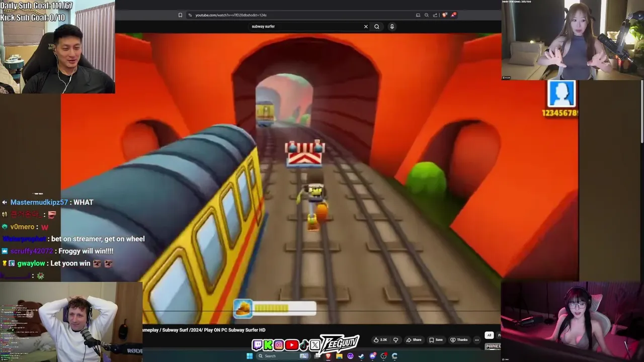Screen dimensions: 644x362
Task: Open Discord with notification badge
Action: pos(372,356)
